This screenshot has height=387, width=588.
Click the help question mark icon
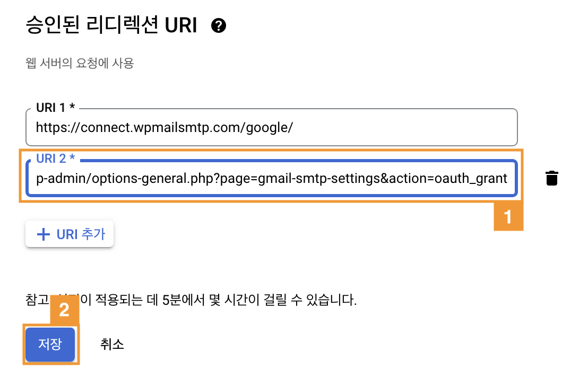coord(219,26)
